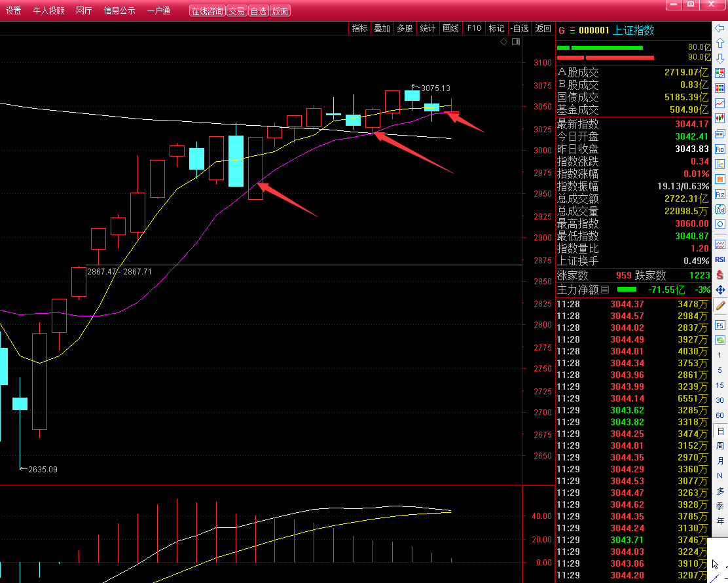Open the stacked windows list icon
Screen dimensions: 728x583
(x=719, y=134)
